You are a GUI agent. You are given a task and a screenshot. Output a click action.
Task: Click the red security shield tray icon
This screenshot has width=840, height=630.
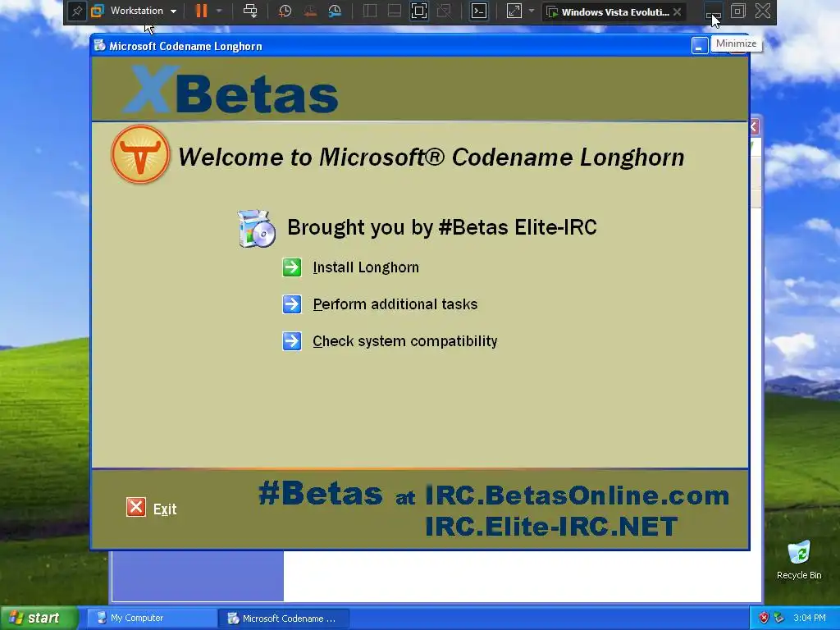764,619
